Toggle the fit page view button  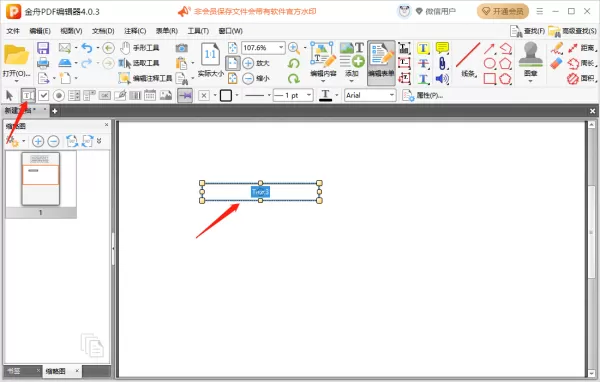(233, 63)
